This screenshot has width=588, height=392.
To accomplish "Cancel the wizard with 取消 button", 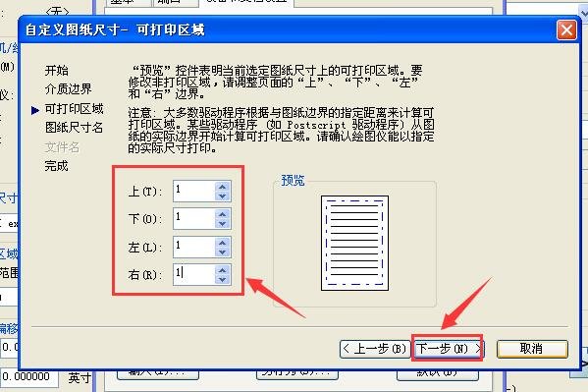I will coord(532,349).
